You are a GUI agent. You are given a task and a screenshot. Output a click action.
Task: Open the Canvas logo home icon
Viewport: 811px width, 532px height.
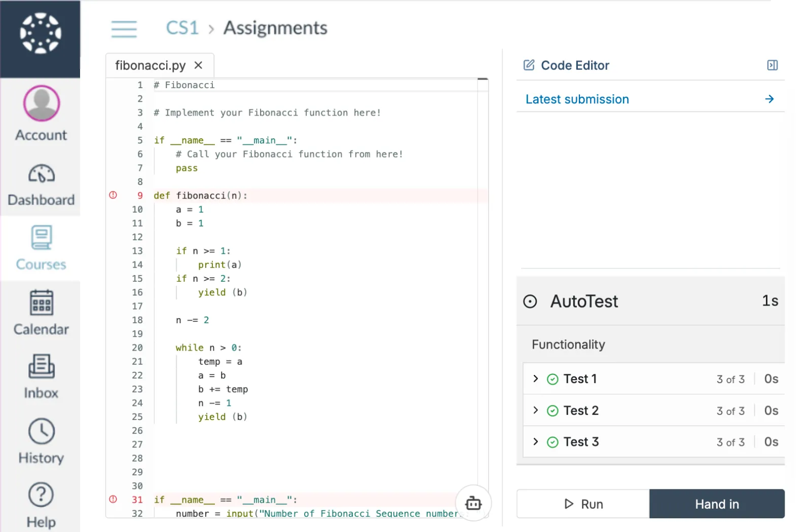point(41,33)
